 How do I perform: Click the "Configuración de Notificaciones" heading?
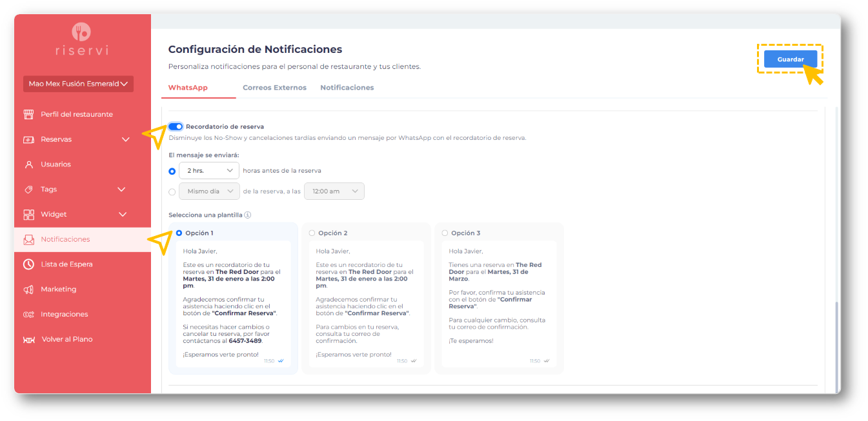click(x=255, y=50)
